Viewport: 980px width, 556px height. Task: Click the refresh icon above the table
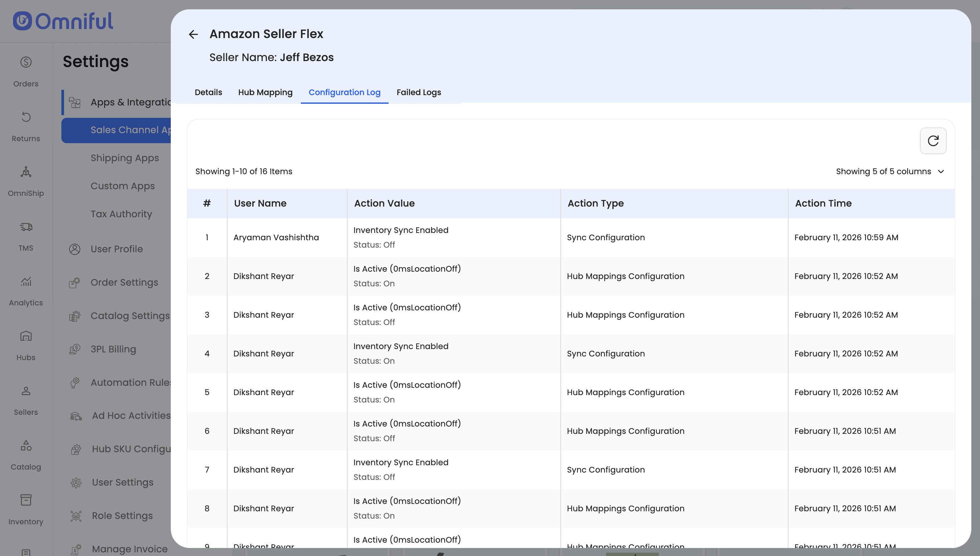[x=933, y=141]
